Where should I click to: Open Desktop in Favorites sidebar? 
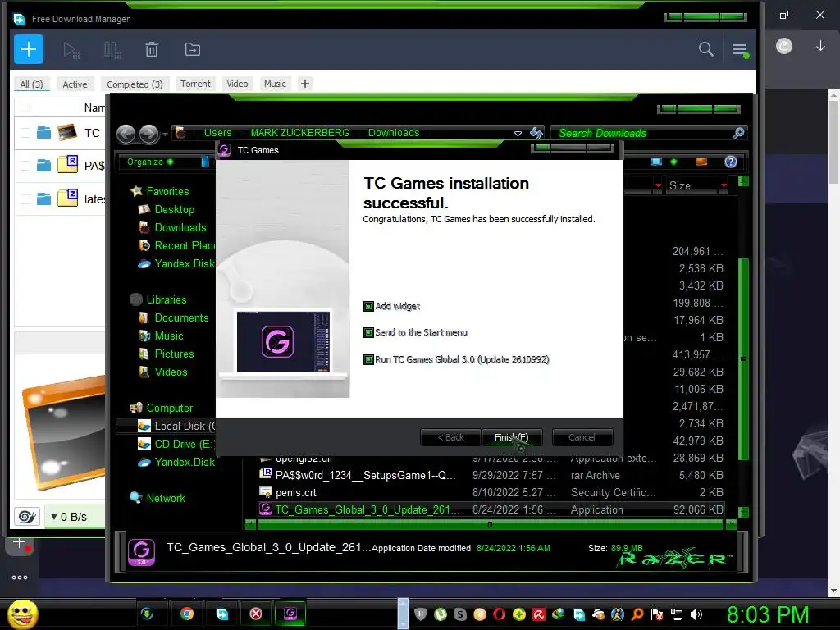click(x=174, y=209)
